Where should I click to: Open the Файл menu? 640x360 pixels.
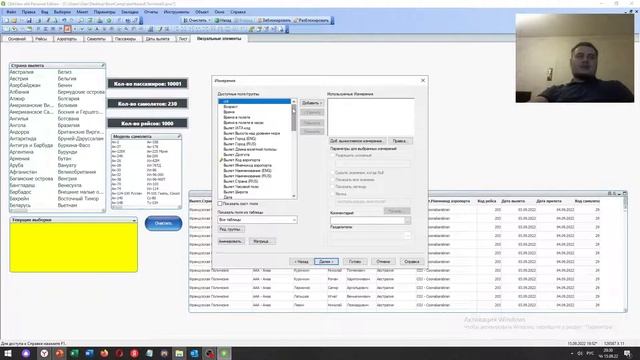(11, 12)
